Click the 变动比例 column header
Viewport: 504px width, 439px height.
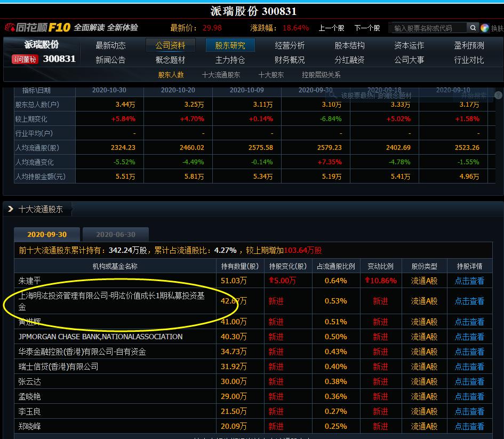381,266
